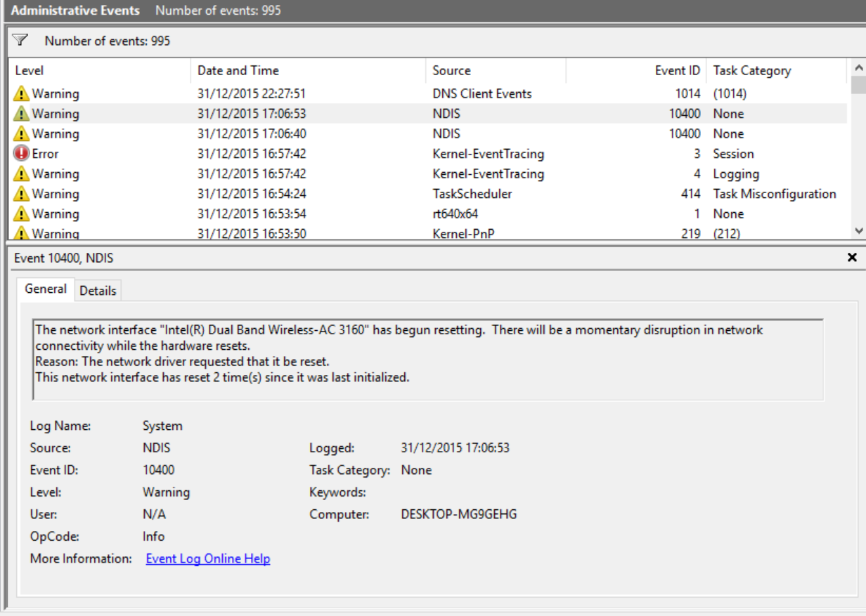
Task: Click the Event ID 414 cell
Action: point(691,194)
